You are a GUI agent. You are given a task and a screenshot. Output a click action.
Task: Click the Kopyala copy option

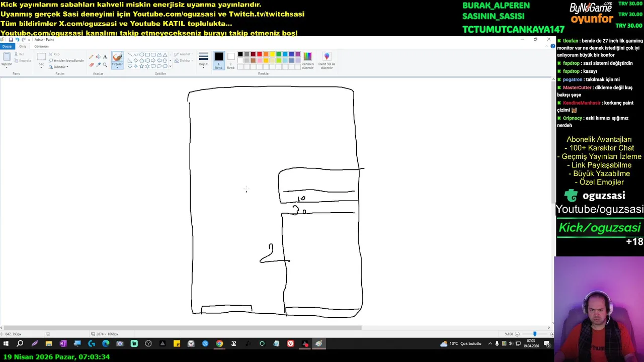22,60
